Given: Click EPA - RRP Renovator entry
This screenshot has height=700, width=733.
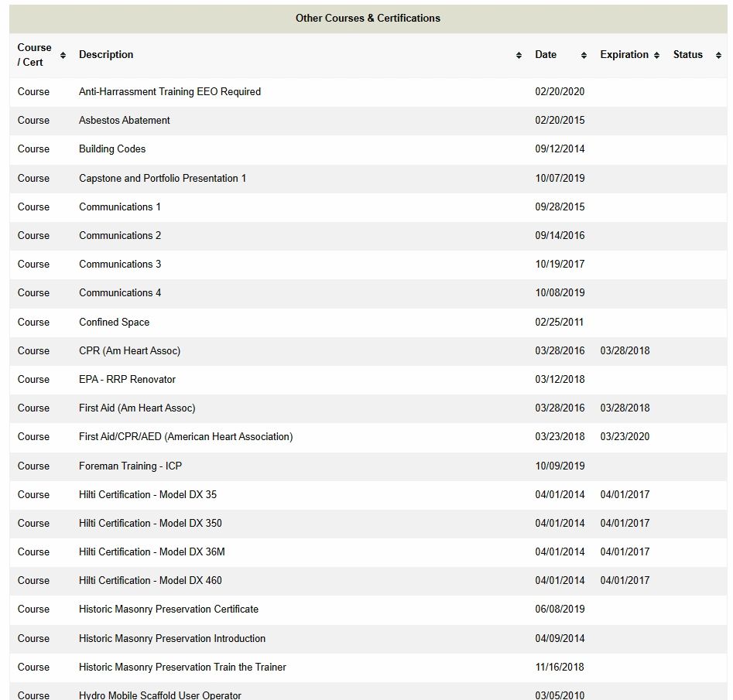Looking at the screenshot, I should pyautogui.click(x=127, y=380).
